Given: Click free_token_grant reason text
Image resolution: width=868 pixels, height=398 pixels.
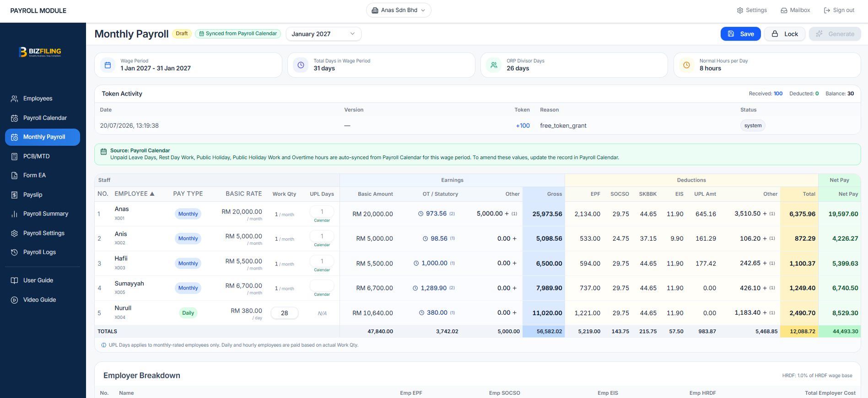Looking at the screenshot, I should point(563,126).
